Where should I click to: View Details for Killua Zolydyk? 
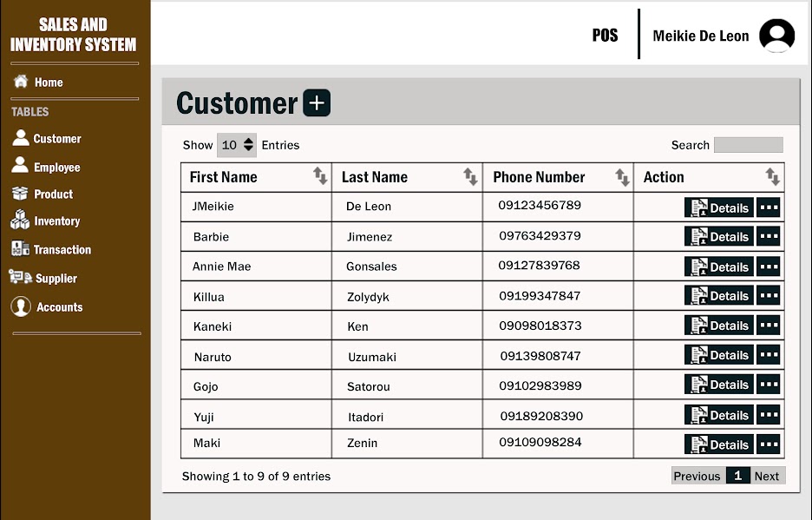(719, 296)
